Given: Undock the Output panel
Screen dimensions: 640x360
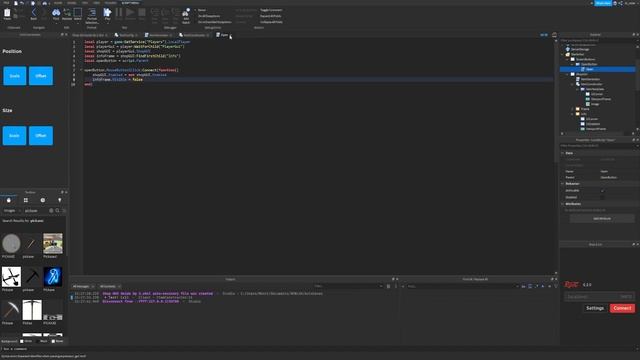Looking at the screenshot, I should tap(393, 279).
